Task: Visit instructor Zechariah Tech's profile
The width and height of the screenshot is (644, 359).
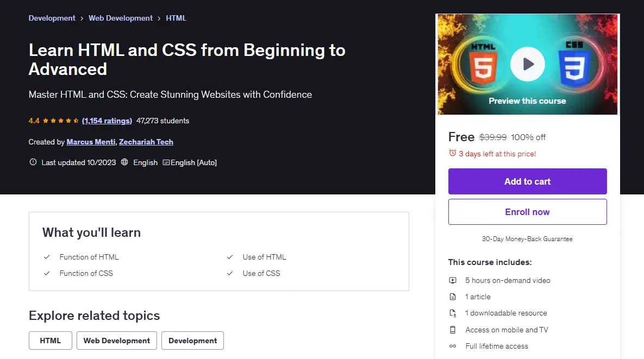Action: 146,142
